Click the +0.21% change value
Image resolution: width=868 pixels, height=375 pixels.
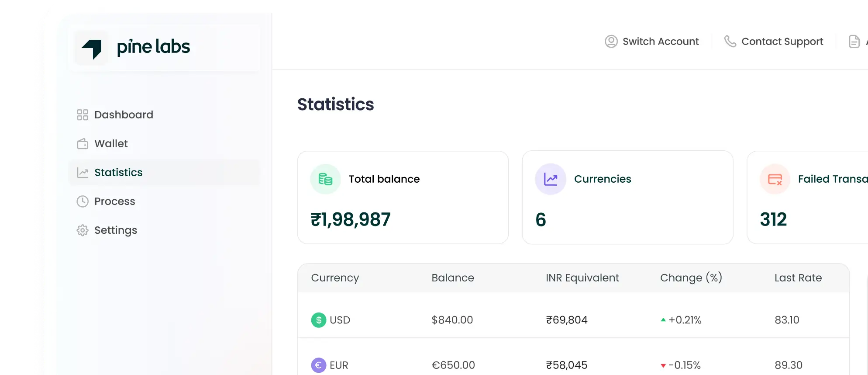[685, 320]
